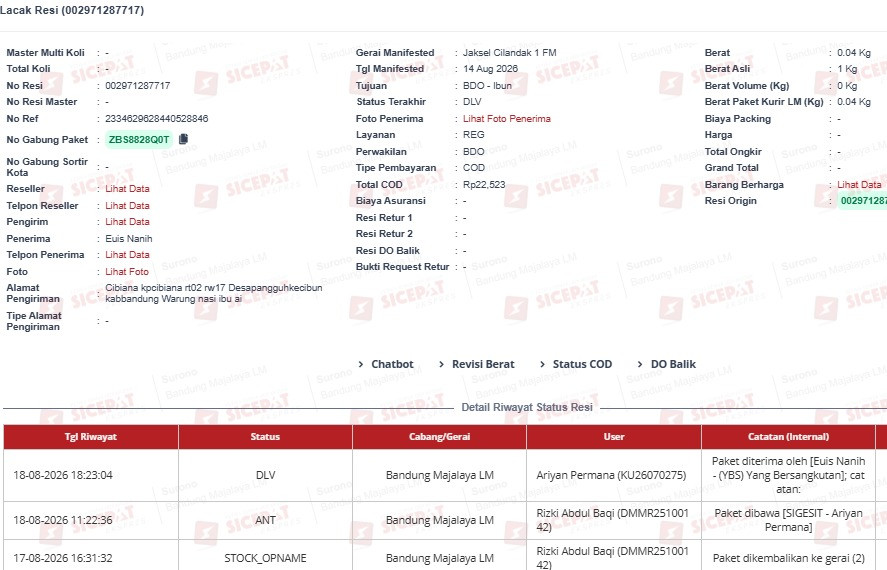Select the Layanan value REG
Image resolution: width=887 pixels, height=570 pixels.
pos(473,135)
